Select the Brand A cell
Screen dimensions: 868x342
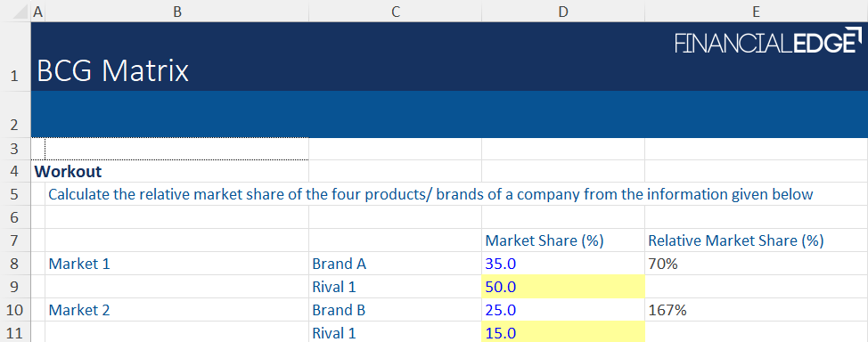[x=396, y=264]
